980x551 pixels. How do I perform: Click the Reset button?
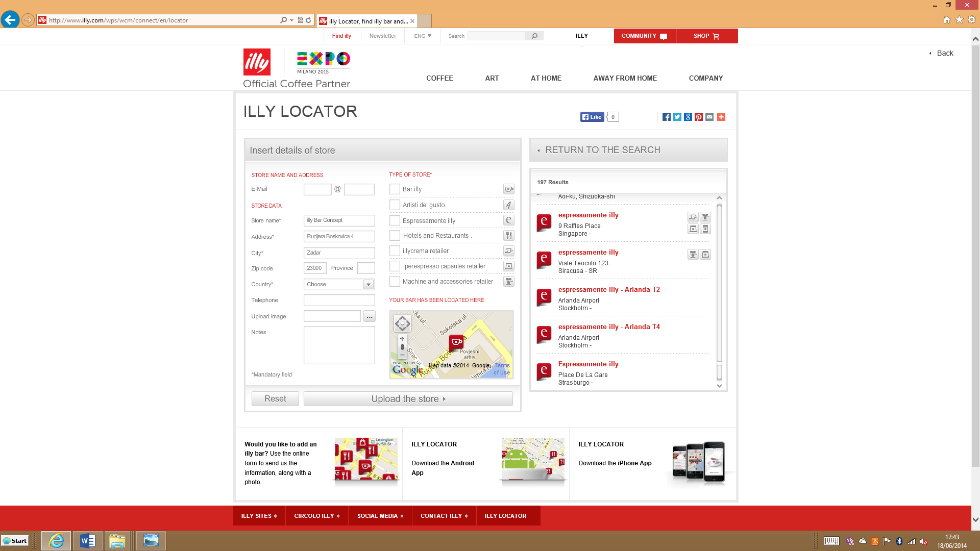coord(275,399)
